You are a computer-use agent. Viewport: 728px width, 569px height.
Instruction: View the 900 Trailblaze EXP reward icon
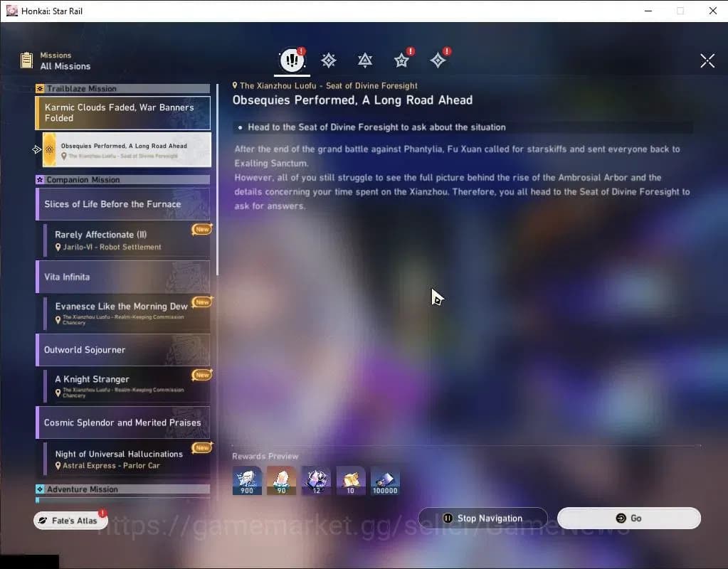[x=247, y=481]
